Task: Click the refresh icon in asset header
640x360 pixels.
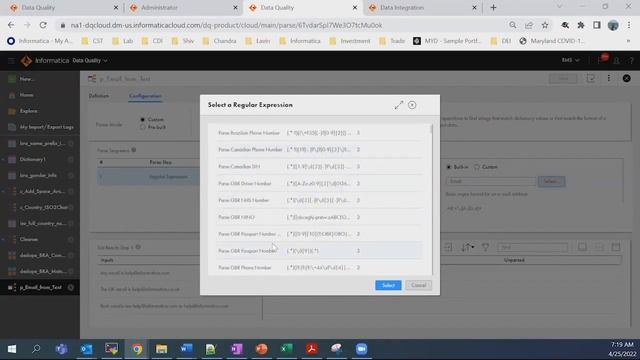Action: pos(591,78)
